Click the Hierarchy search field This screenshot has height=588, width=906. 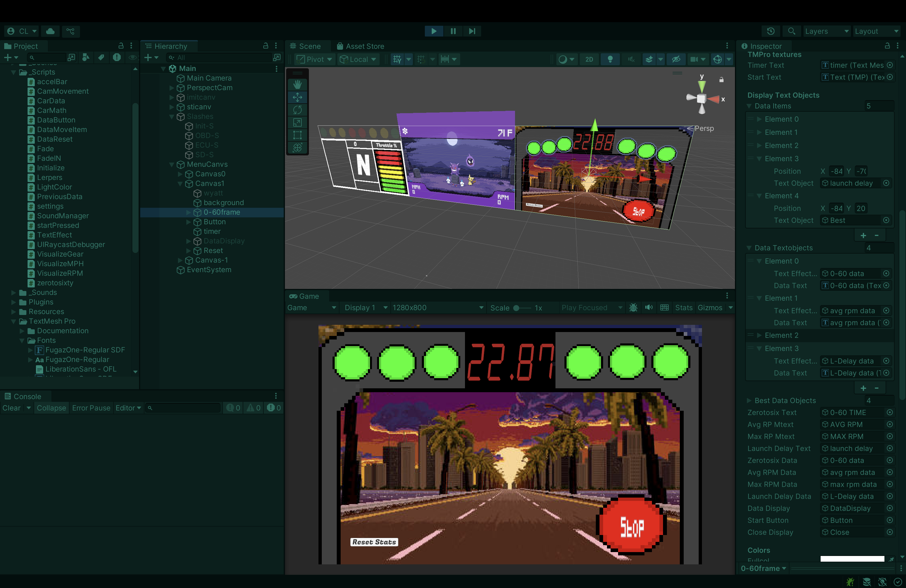pyautogui.click(x=219, y=57)
